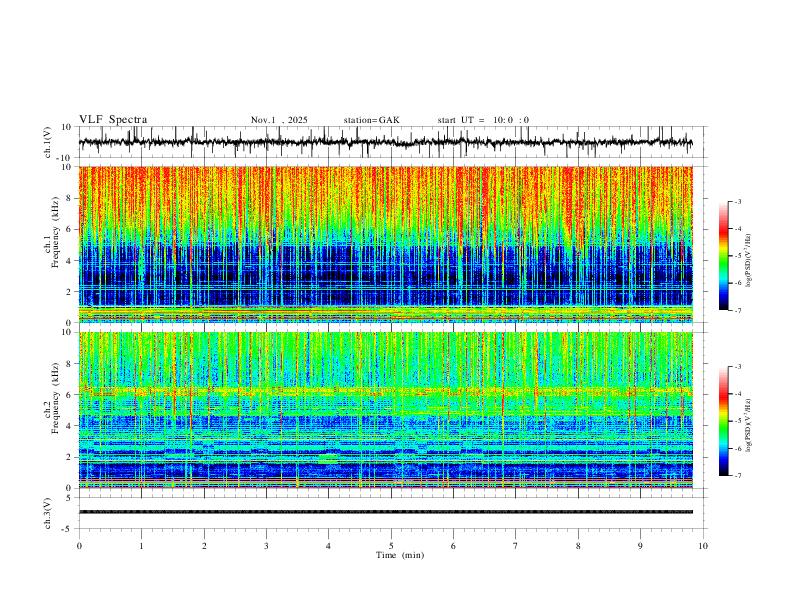Click the "station=GAK" header label
Viewport: 792px width, 612px height.
371,120
